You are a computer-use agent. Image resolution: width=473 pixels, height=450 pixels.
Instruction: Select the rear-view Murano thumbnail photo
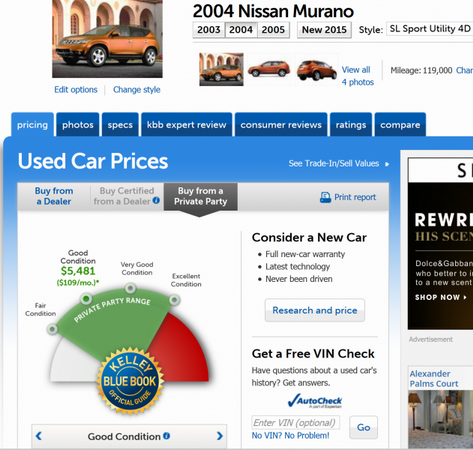(316, 70)
